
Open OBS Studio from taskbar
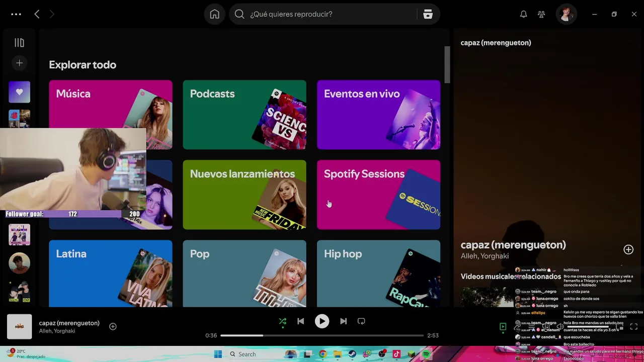click(382, 354)
